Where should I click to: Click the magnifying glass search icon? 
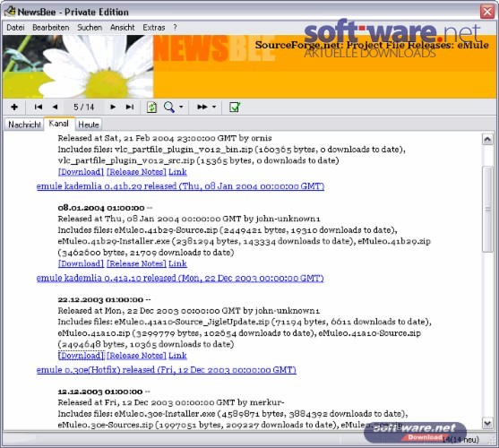click(x=168, y=108)
